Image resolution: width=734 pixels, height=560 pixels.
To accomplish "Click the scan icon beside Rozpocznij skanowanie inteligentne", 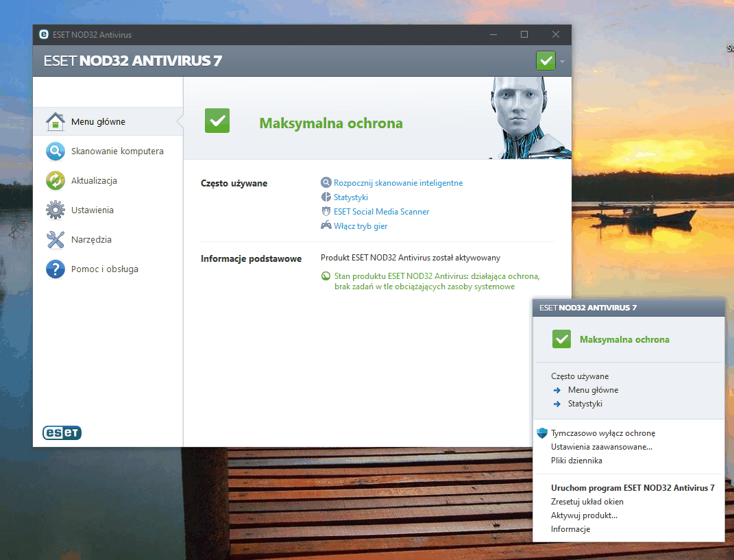I will click(326, 182).
